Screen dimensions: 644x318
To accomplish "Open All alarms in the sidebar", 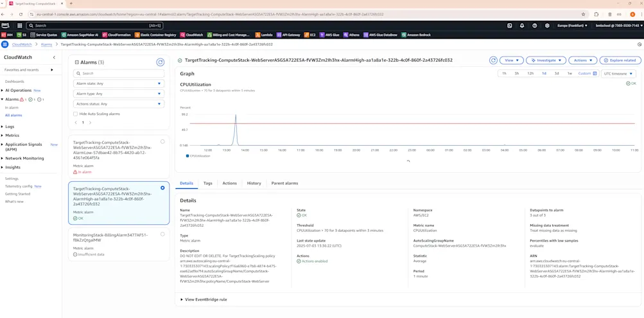I will (13, 116).
